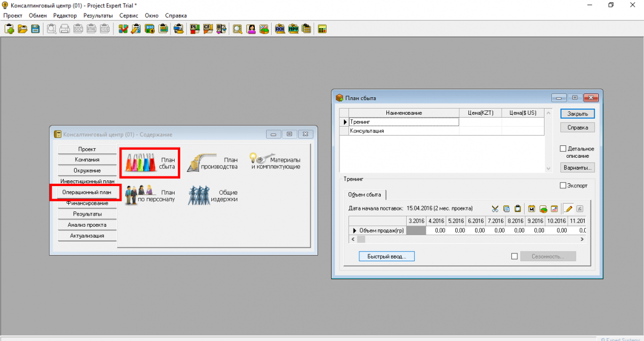This screenshot has height=341, width=644.
Task: Click the scissors cut icon in План сбыта
Action: (x=495, y=209)
